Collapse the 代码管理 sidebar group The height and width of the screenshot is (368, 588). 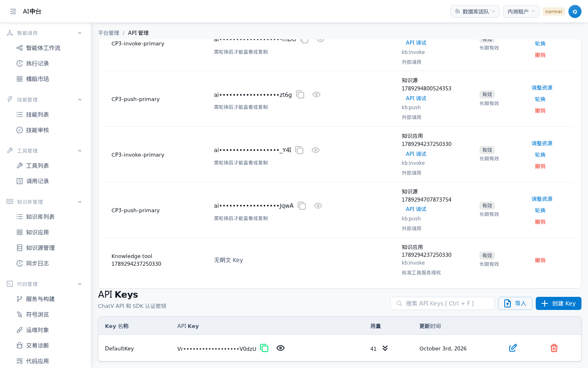80,284
